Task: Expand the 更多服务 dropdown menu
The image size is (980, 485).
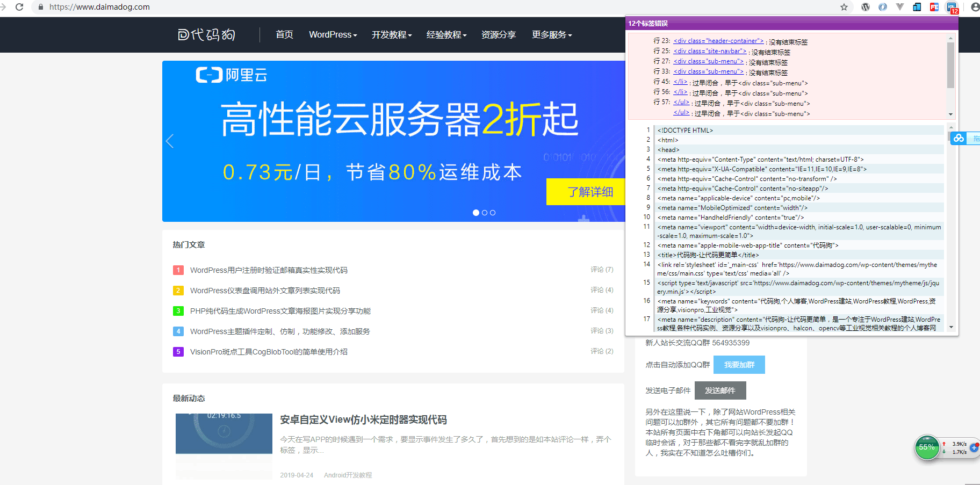Action: [551, 35]
